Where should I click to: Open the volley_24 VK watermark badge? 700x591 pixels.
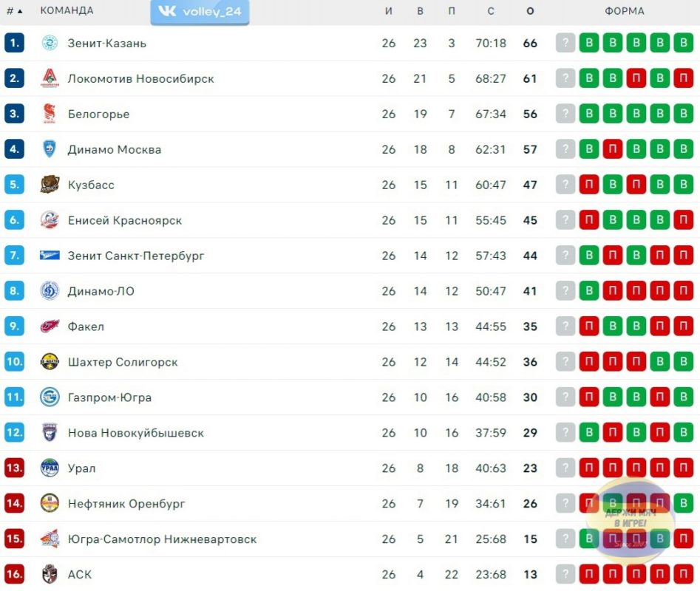tap(200, 12)
